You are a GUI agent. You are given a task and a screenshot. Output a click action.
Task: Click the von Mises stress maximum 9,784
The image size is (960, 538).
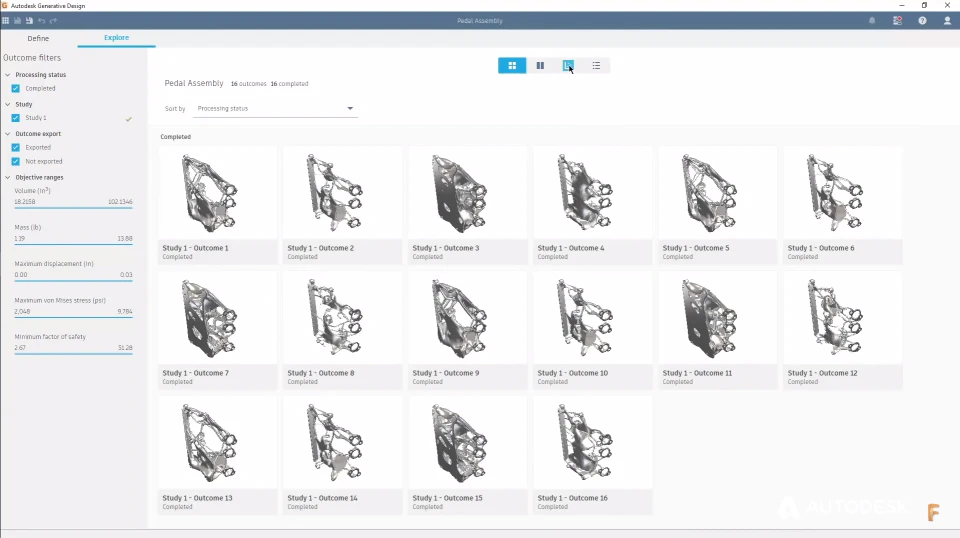coord(125,311)
